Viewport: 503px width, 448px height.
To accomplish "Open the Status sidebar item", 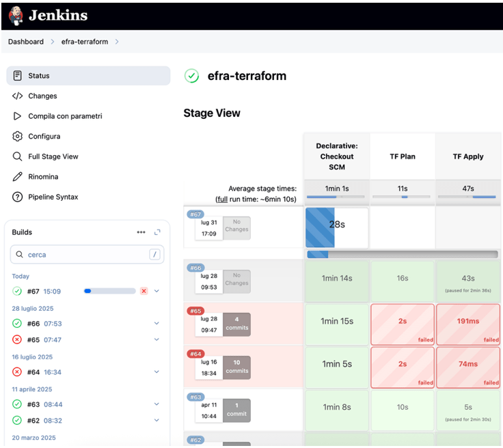I will point(39,76).
